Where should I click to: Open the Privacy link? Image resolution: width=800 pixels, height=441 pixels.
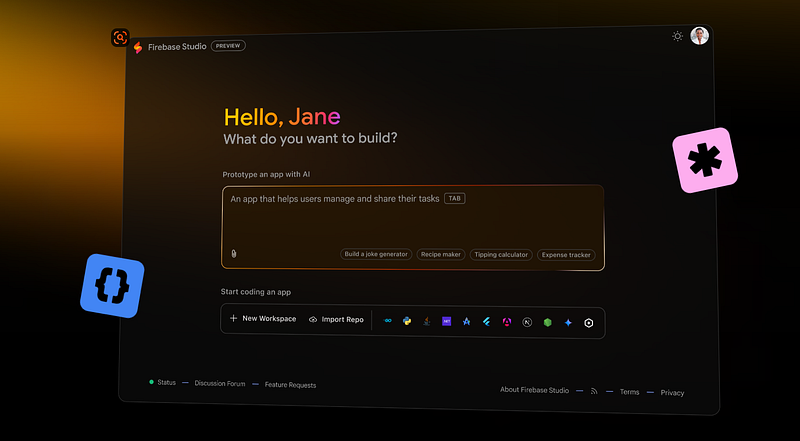coord(672,393)
